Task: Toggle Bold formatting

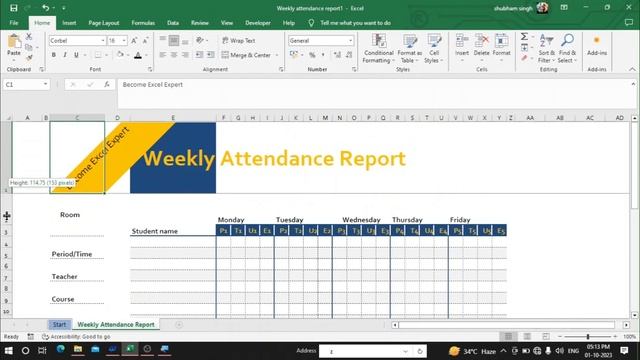Action: 53,55
